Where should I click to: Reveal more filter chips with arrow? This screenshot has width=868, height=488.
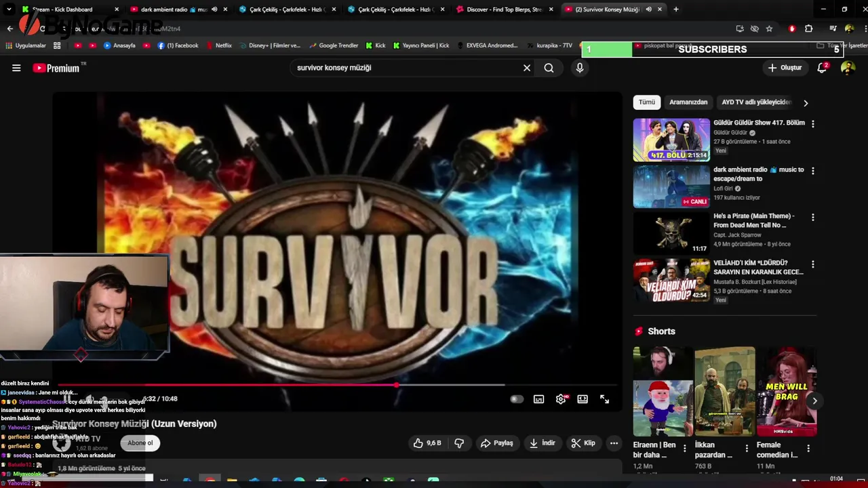pos(806,103)
